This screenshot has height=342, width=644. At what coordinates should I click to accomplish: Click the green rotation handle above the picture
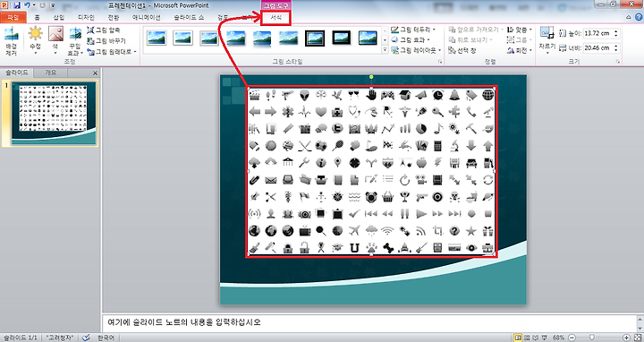pyautogui.click(x=371, y=77)
